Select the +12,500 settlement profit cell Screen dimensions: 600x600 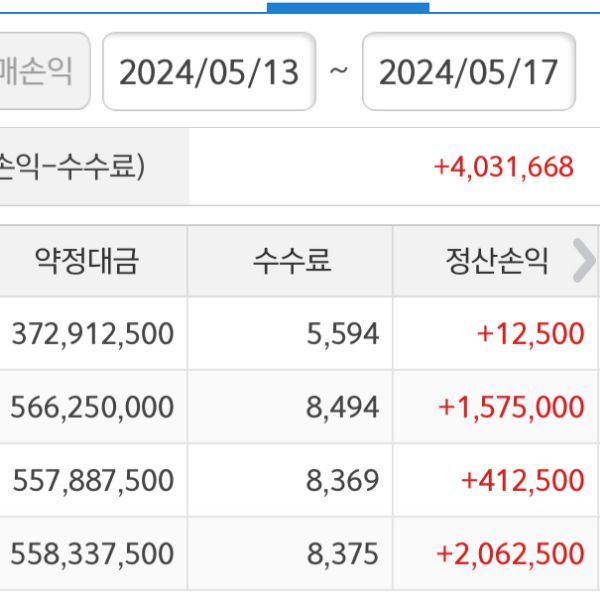pyautogui.click(x=530, y=334)
